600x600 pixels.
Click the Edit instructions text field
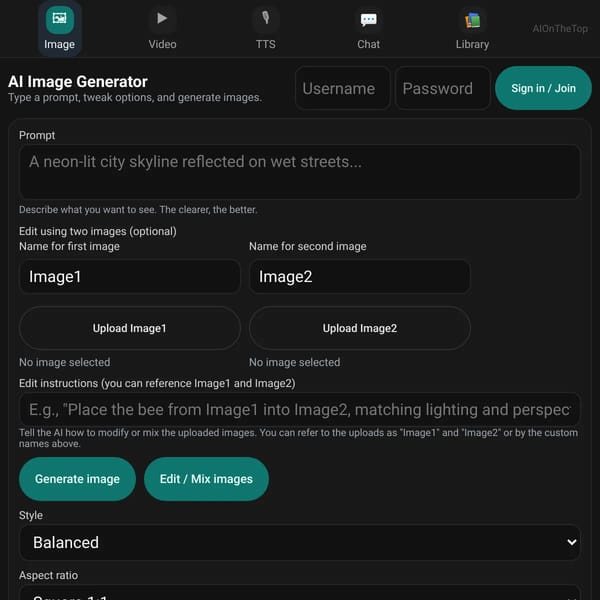pos(300,409)
